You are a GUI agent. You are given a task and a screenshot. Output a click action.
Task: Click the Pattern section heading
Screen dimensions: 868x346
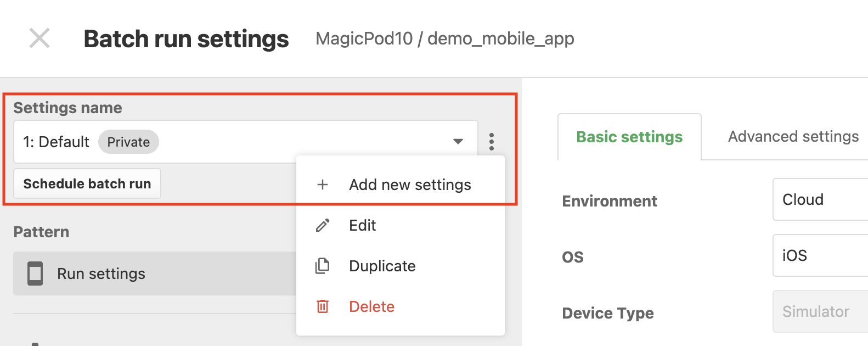tap(41, 232)
